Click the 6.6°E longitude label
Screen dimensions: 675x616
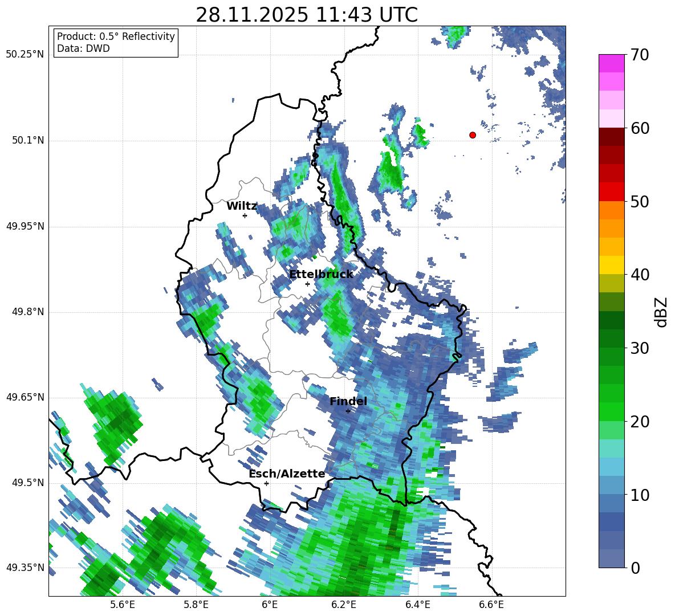pos(491,605)
